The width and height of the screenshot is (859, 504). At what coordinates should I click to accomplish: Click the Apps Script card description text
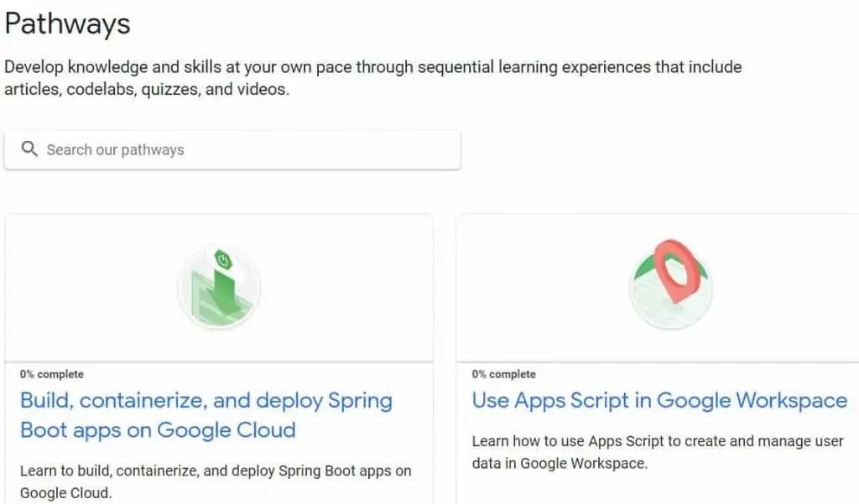click(x=657, y=451)
